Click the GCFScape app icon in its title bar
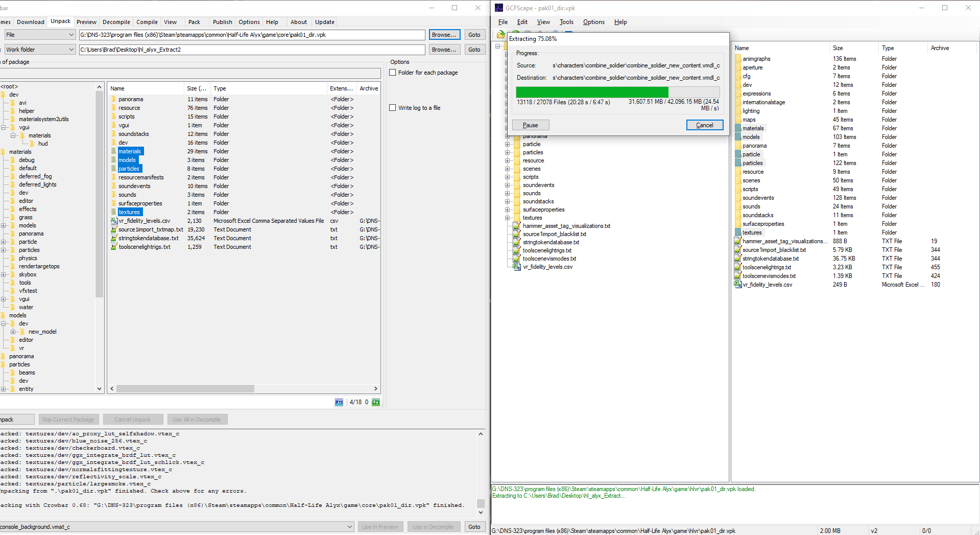The image size is (980, 535). [x=499, y=8]
